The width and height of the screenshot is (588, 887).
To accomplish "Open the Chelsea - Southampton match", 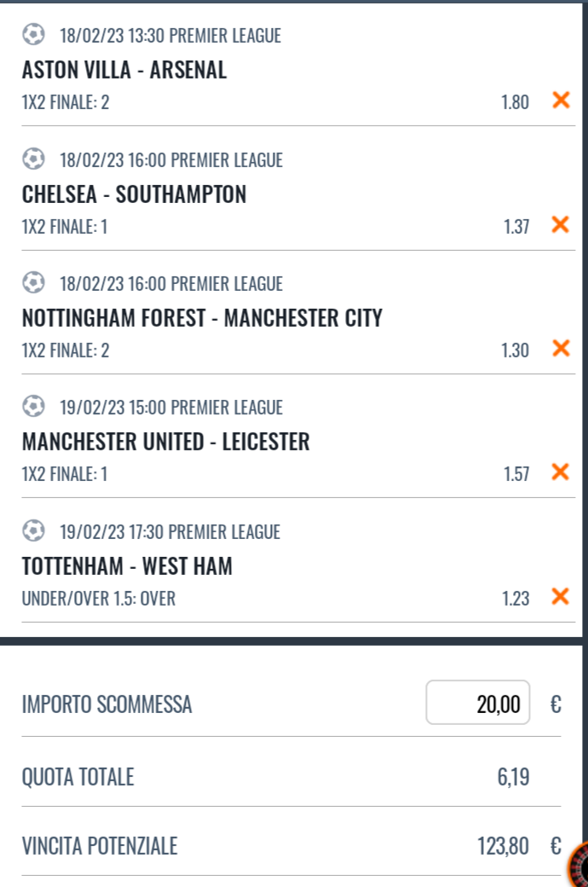I will [134, 194].
